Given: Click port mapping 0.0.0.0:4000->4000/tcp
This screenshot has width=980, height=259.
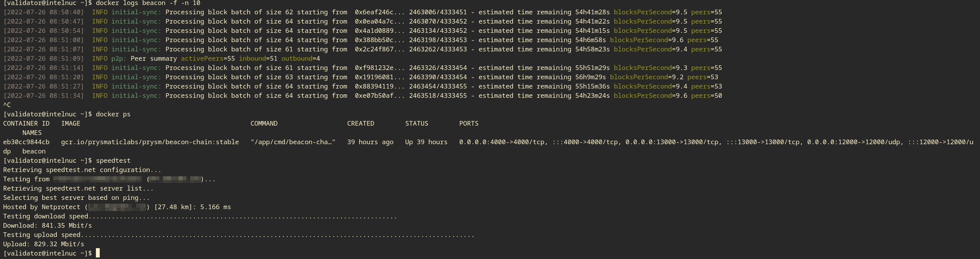Looking at the screenshot, I should (502, 142).
